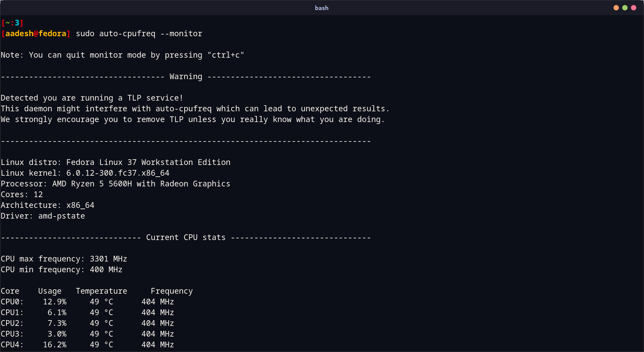Screen dimensions: 644x352
Task: Select the Temperature column header
Action: click(x=102, y=291)
